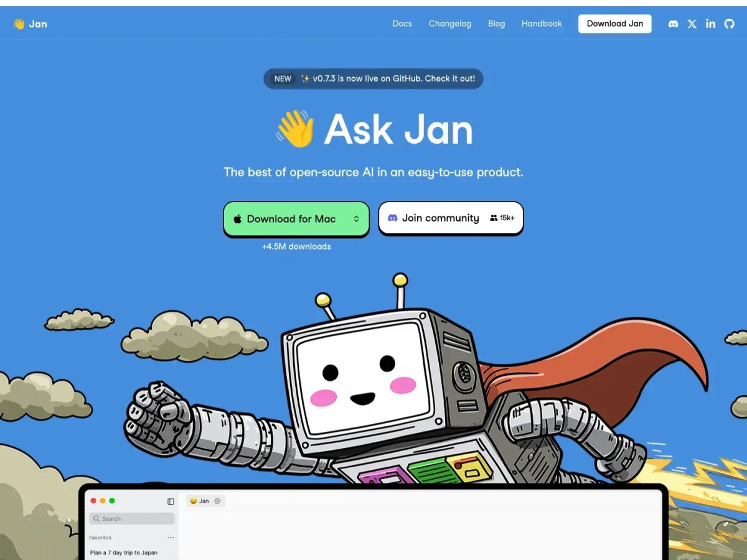Viewport: 747px width, 560px height.
Task: Click the magnifier icon in the app sidebar search
Action: (96, 518)
